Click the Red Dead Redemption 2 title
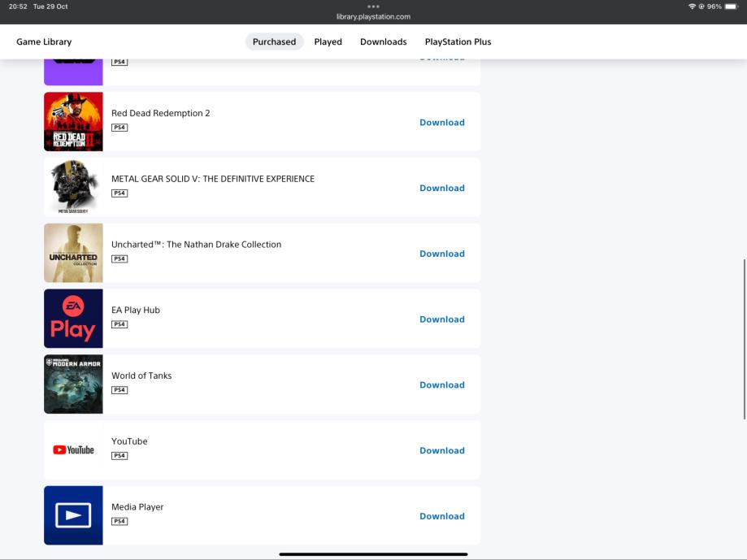Screen dimensions: 747x560 pos(161,113)
